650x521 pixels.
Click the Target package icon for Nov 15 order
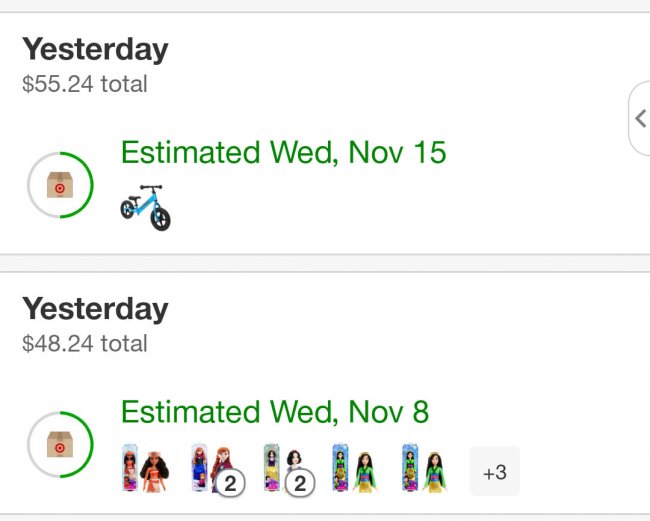[x=60, y=186]
